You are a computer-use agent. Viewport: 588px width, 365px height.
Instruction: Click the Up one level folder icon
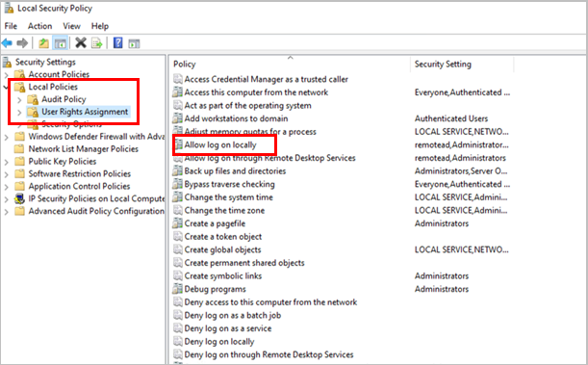pos(44,43)
